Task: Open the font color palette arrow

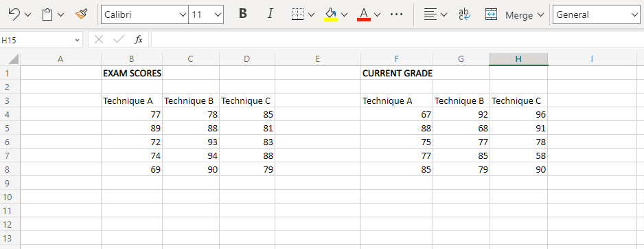Action: [x=377, y=15]
